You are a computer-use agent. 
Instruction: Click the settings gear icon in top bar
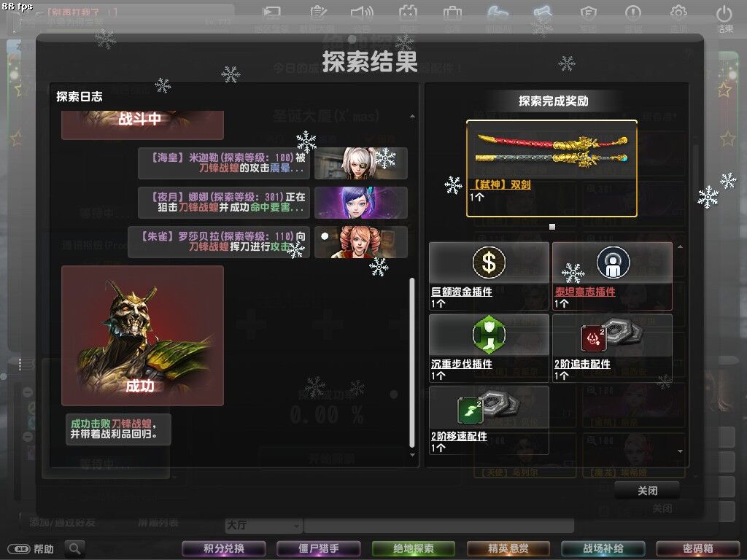pyautogui.click(x=678, y=12)
